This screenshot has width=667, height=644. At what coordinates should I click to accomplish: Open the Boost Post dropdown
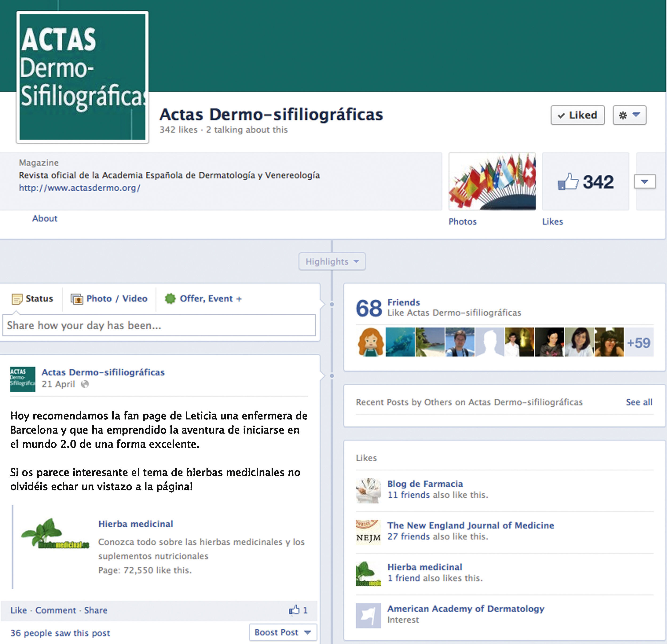point(283,633)
